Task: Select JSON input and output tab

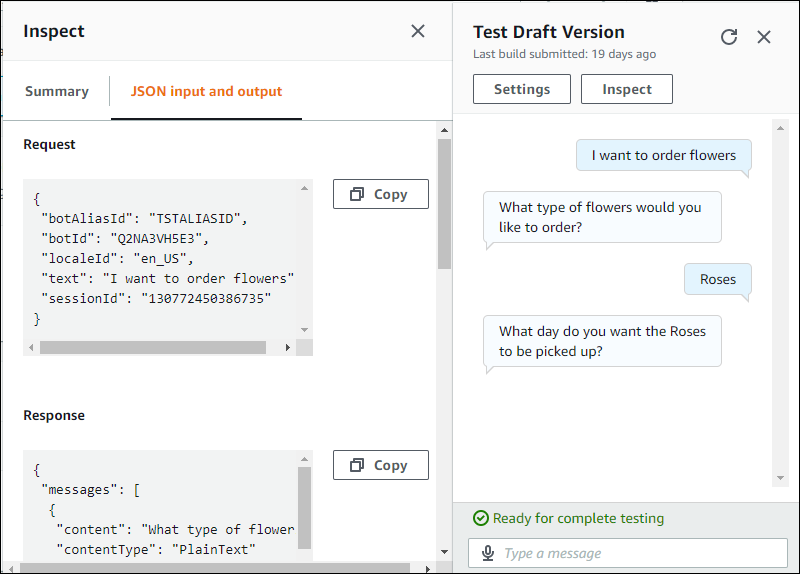Action: tap(206, 91)
